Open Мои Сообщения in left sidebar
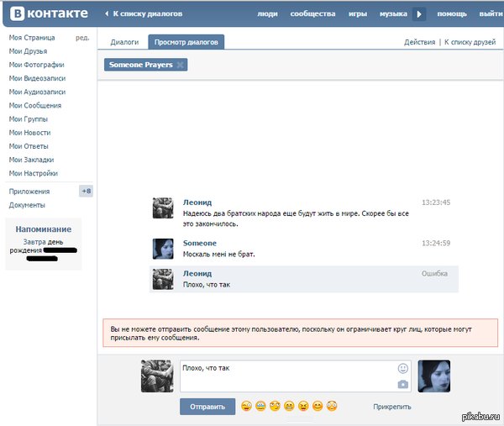Screen dimensions: 504x426 point(34,105)
